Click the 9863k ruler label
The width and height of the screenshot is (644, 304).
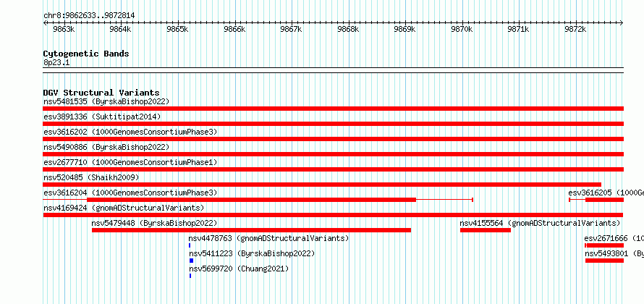coord(64,29)
